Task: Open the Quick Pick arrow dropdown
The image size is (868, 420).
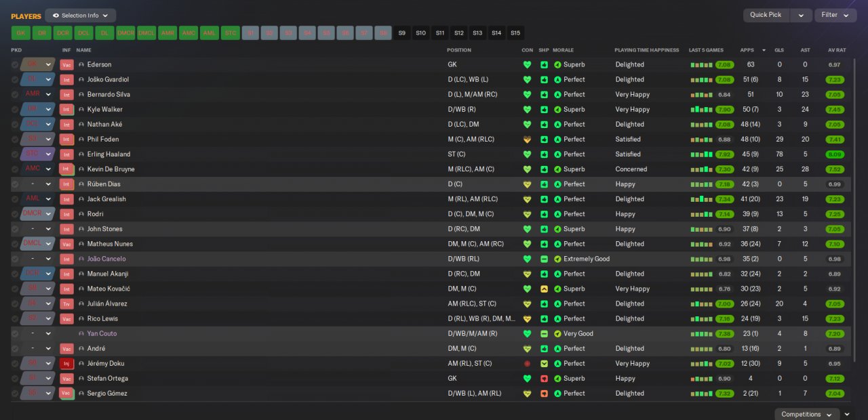Action: pos(801,15)
